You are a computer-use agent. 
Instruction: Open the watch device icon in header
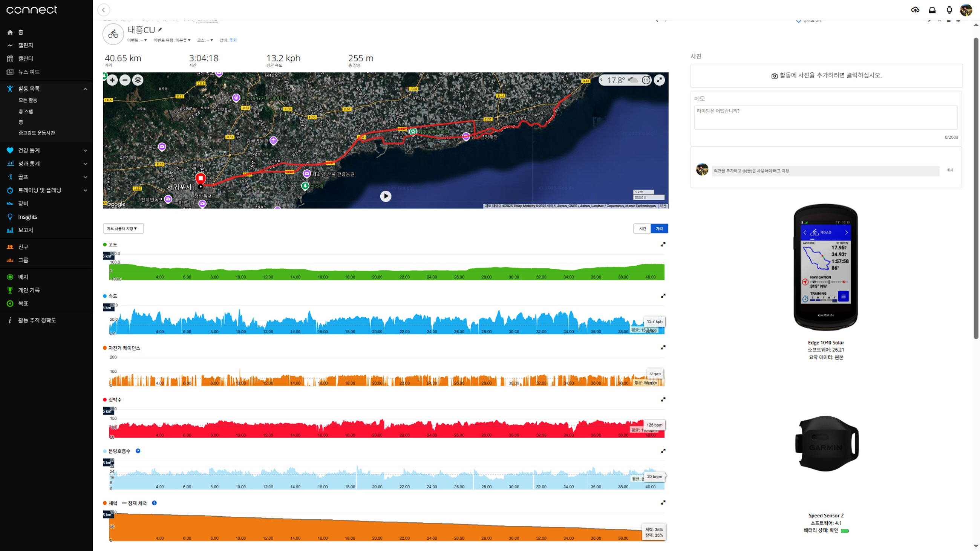949,10
